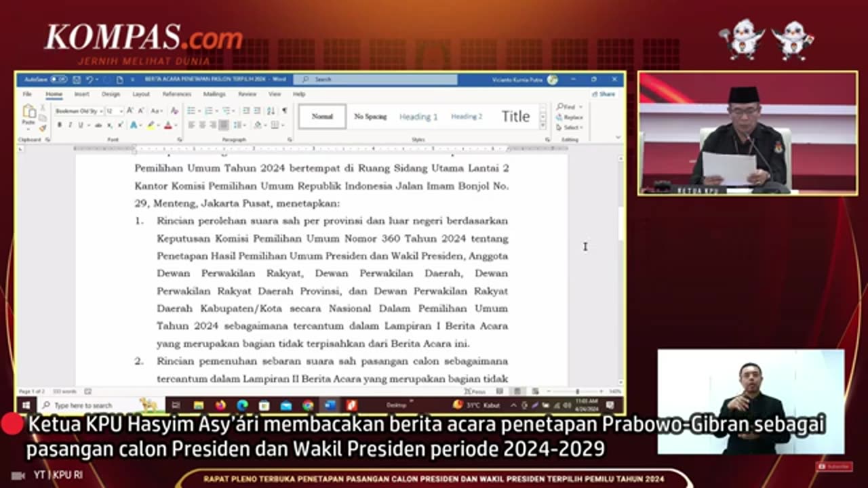Open the font color dropdown arrow
This screenshot has height=488, width=868.
pos(176,125)
